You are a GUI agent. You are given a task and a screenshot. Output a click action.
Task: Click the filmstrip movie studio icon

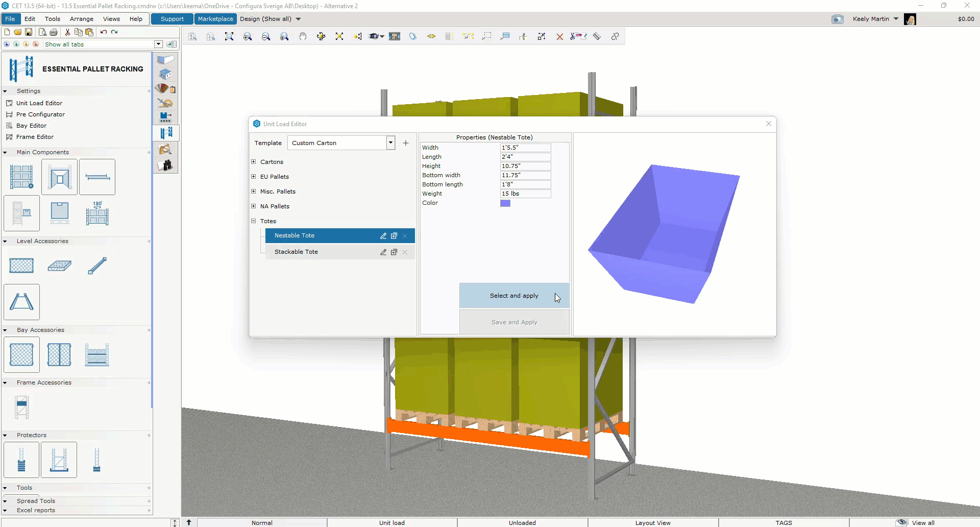coord(395,36)
